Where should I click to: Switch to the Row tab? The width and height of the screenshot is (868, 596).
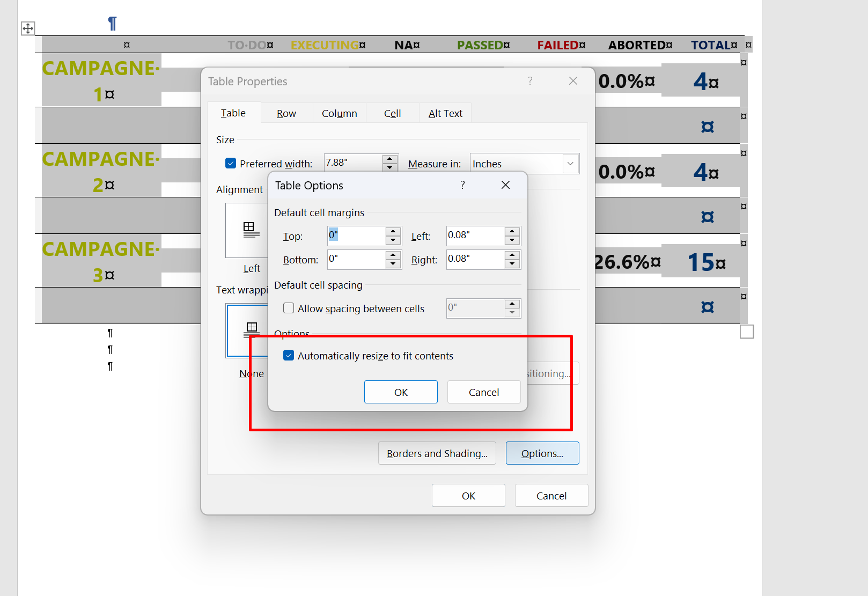(286, 114)
